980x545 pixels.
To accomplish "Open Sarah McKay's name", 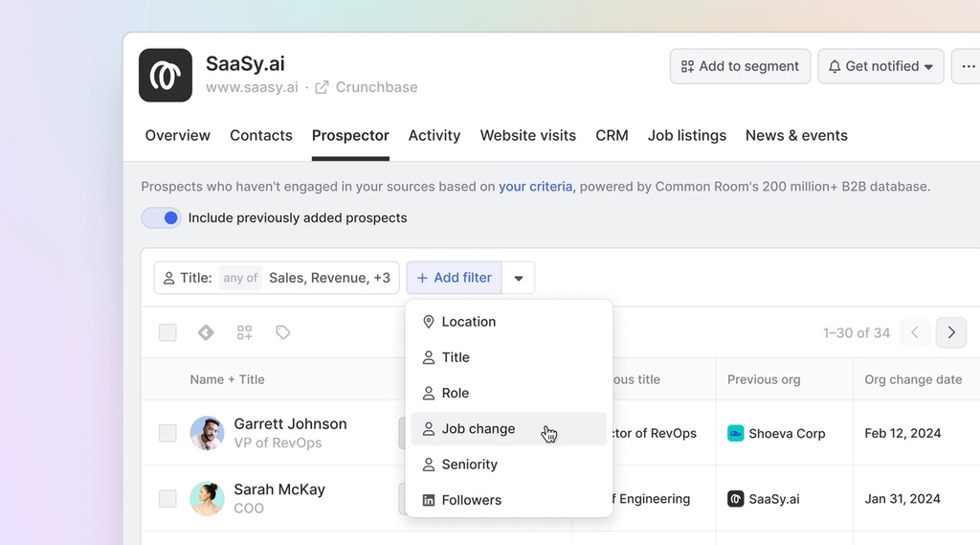I will (279, 489).
